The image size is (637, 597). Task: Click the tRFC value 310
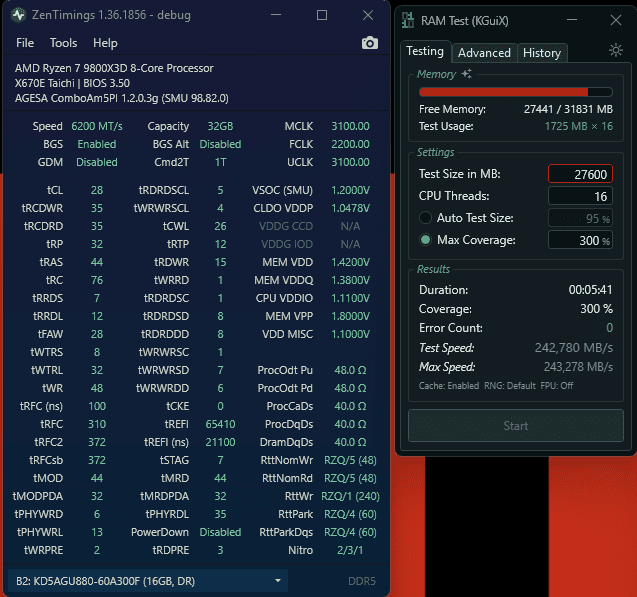click(97, 424)
